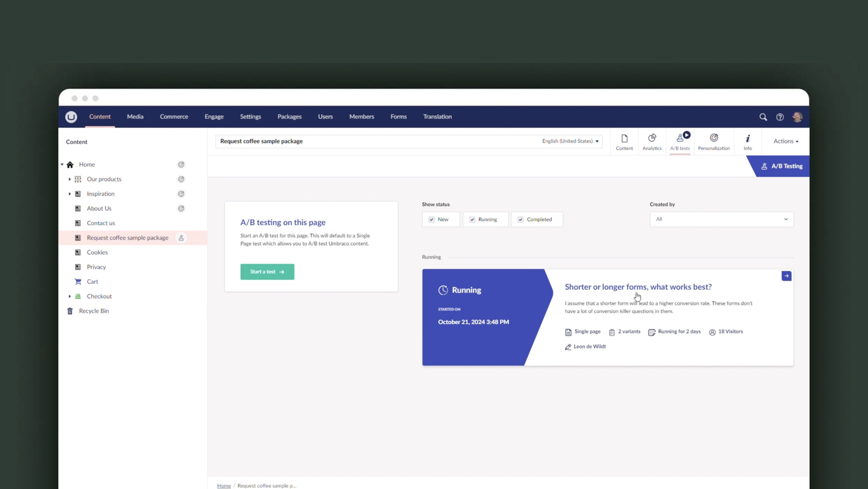Open the Commerce section tab

(174, 117)
